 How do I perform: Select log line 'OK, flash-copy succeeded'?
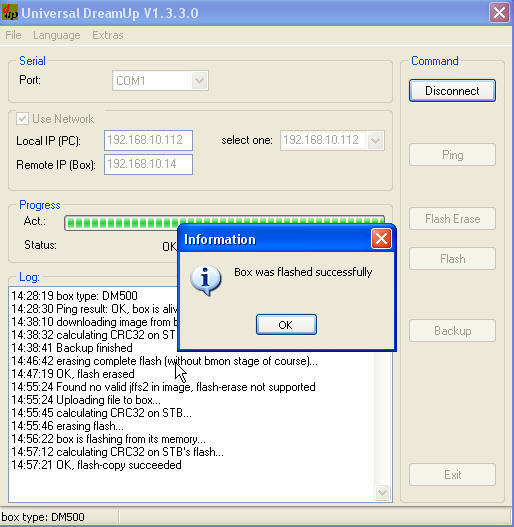pyautogui.click(x=96, y=465)
